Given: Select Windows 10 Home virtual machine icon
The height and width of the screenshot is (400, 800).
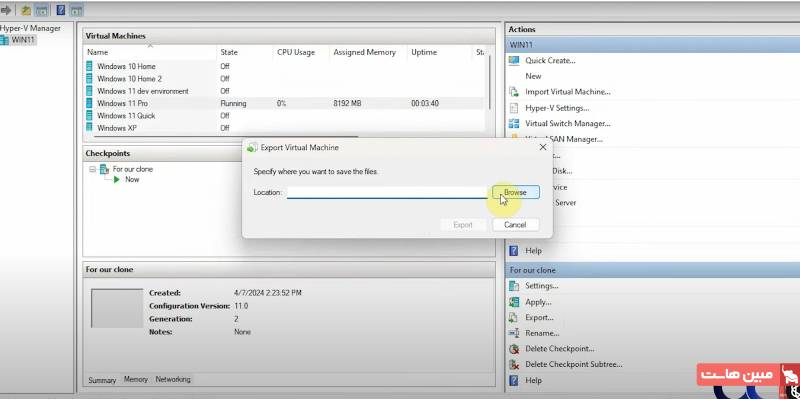Looking at the screenshot, I should tap(90, 66).
